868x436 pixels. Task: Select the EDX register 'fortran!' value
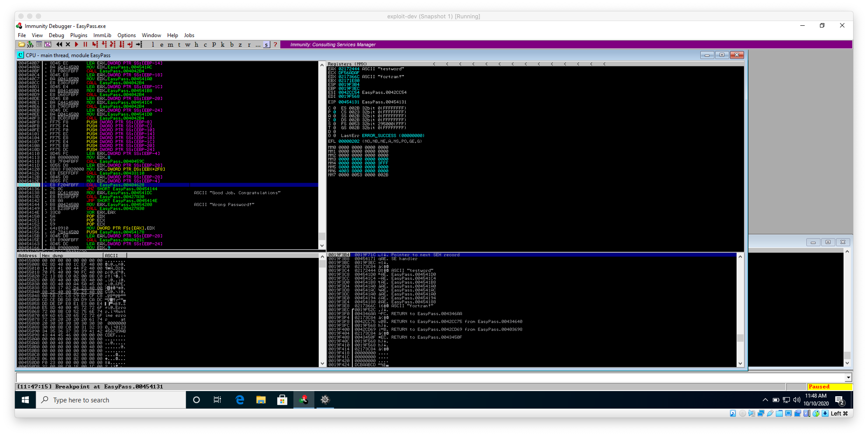383,76
